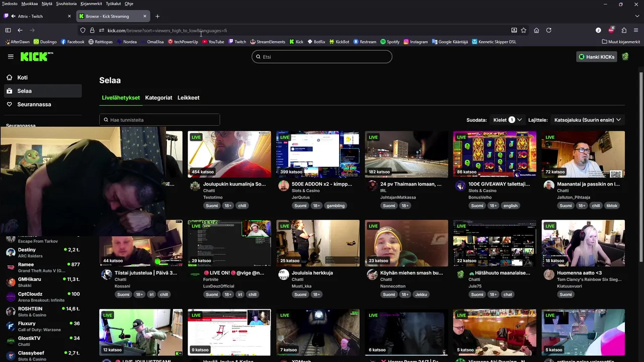Click the gambling tag on JerQutus stream
The height and width of the screenshot is (362, 644).
tap(336, 206)
